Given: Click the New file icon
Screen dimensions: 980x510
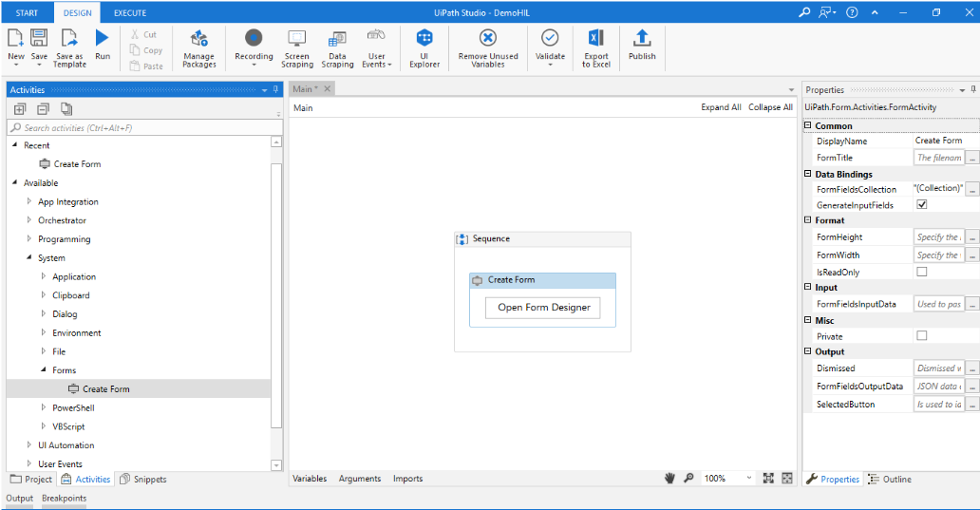Looking at the screenshot, I should [15, 39].
